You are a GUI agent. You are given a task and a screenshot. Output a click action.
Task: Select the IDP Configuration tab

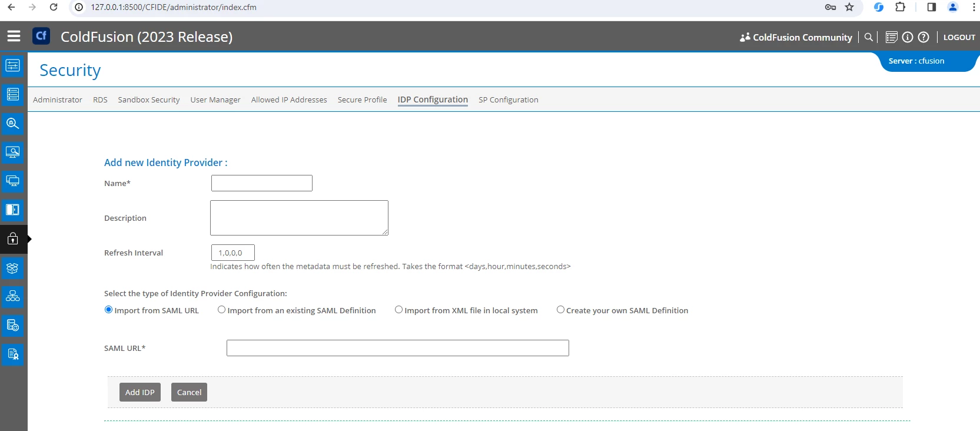433,100
